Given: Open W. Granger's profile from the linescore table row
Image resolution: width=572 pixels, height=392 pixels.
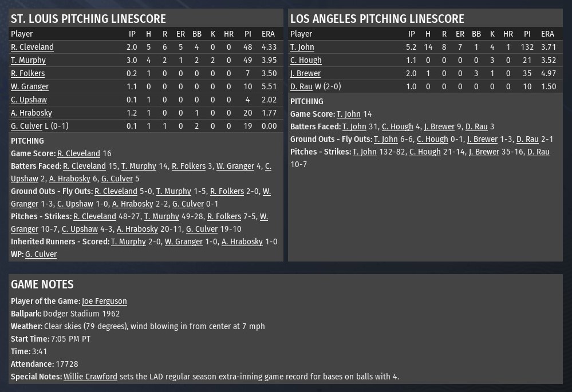Looking at the screenshot, I should [30, 86].
